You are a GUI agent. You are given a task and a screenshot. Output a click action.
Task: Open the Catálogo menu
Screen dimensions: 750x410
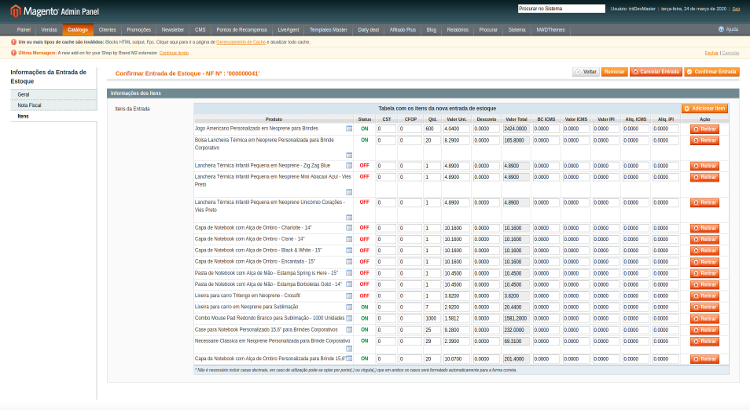click(77, 30)
